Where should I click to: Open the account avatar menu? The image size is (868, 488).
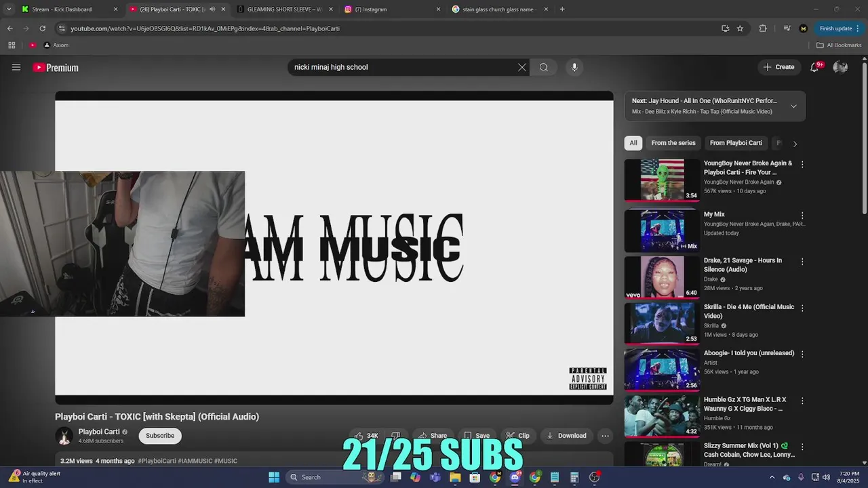840,67
